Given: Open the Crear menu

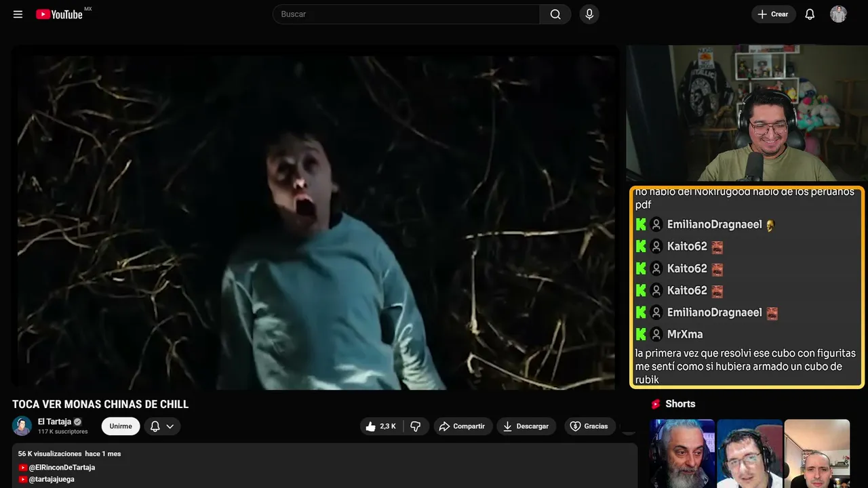Looking at the screenshot, I should [x=773, y=14].
